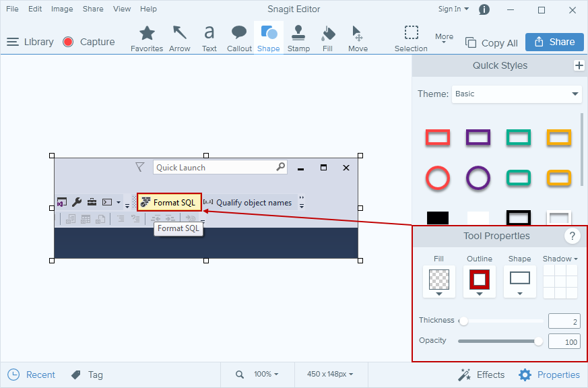Image resolution: width=588 pixels, height=388 pixels.
Task: Apply the black outlined rectangle style
Action: click(x=519, y=218)
